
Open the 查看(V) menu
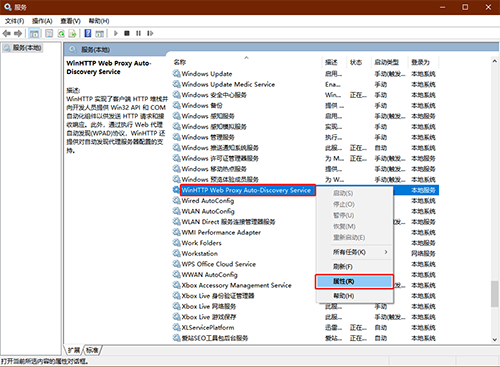(x=70, y=21)
